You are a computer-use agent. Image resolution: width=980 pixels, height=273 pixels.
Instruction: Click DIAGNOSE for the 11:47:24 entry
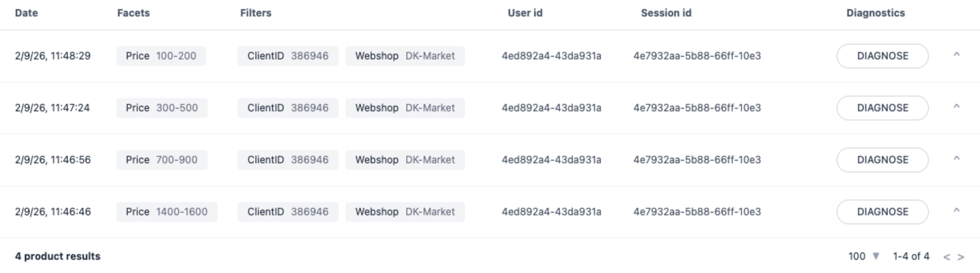coord(882,108)
